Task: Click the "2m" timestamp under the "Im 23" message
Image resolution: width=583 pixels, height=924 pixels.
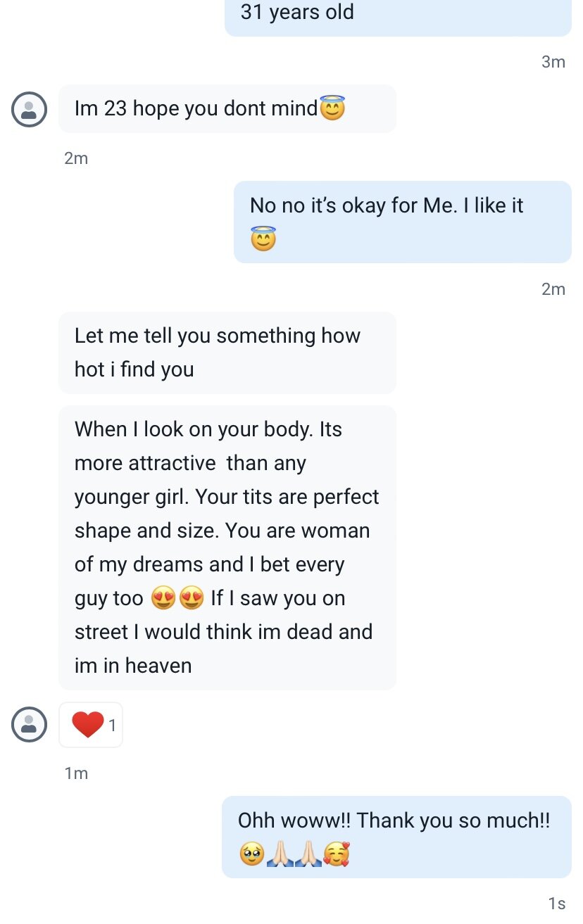Action: [76, 158]
